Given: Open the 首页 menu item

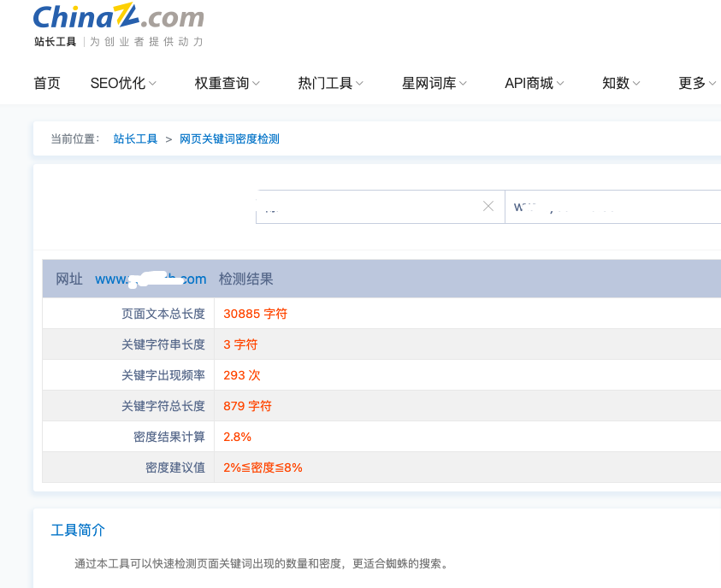Looking at the screenshot, I should [46, 83].
